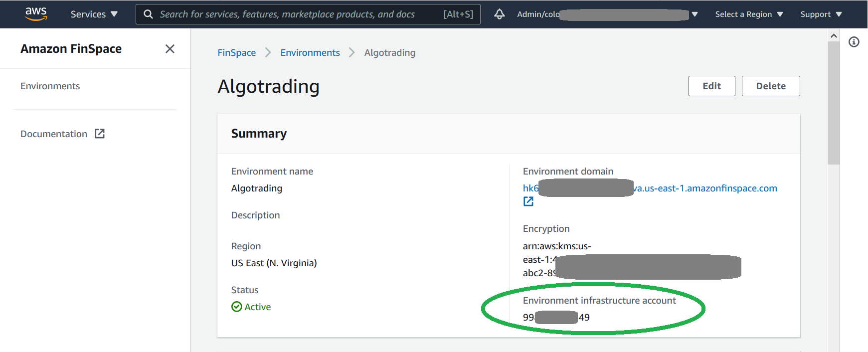Open Environments in the sidebar
This screenshot has width=868, height=352.
click(x=50, y=86)
